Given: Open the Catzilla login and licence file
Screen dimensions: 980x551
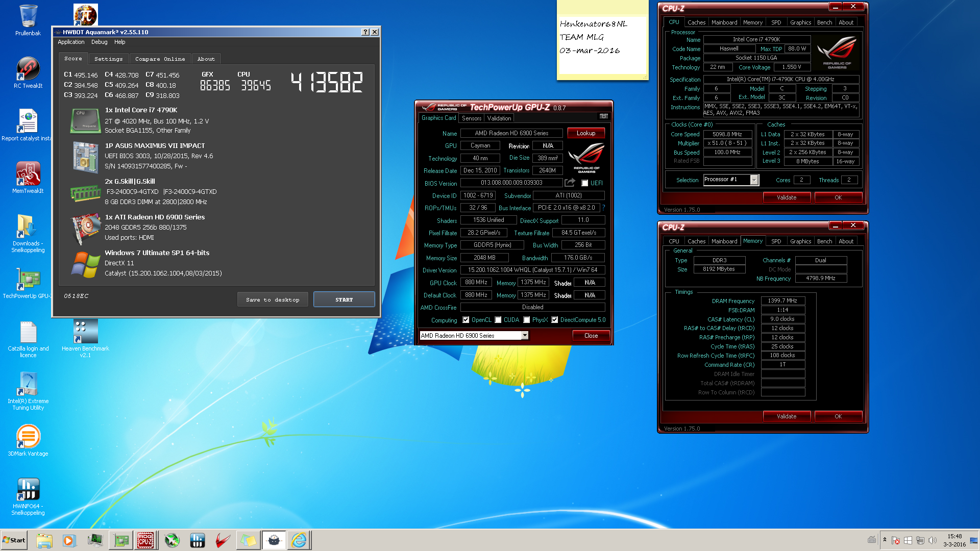Looking at the screenshot, I should [28, 339].
